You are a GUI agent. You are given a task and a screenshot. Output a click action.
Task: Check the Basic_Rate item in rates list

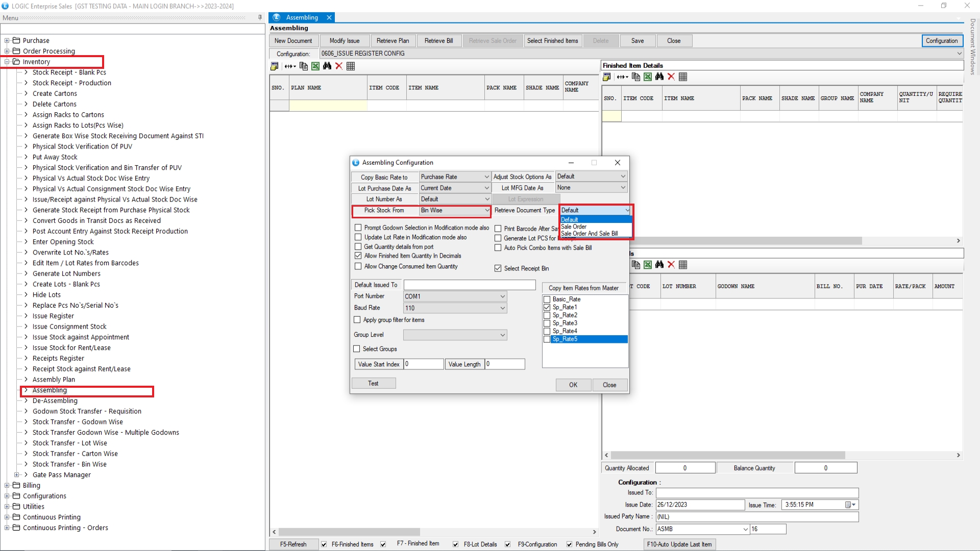point(547,299)
